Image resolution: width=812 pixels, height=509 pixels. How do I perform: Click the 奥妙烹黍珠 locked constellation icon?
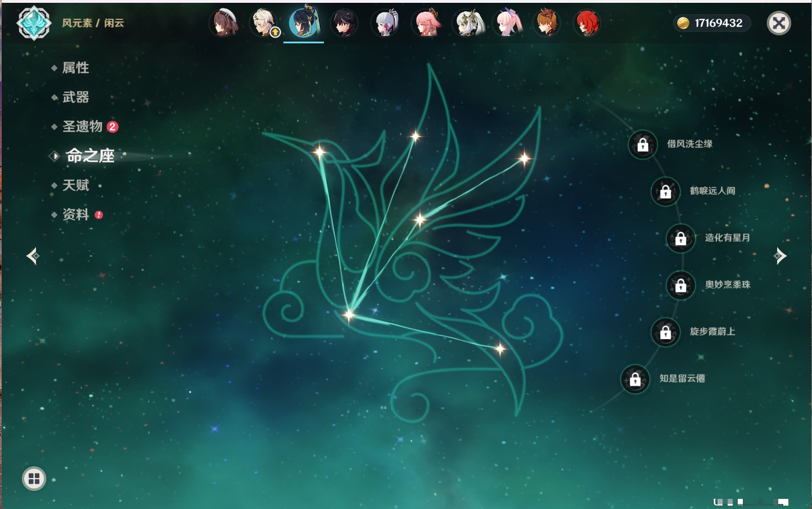(680, 285)
